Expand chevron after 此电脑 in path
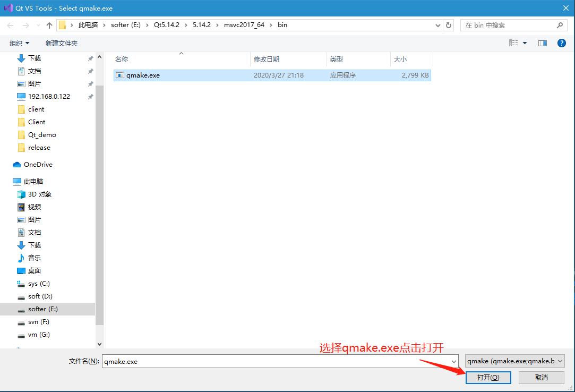Image resolution: width=575 pixels, height=392 pixels. (x=104, y=25)
